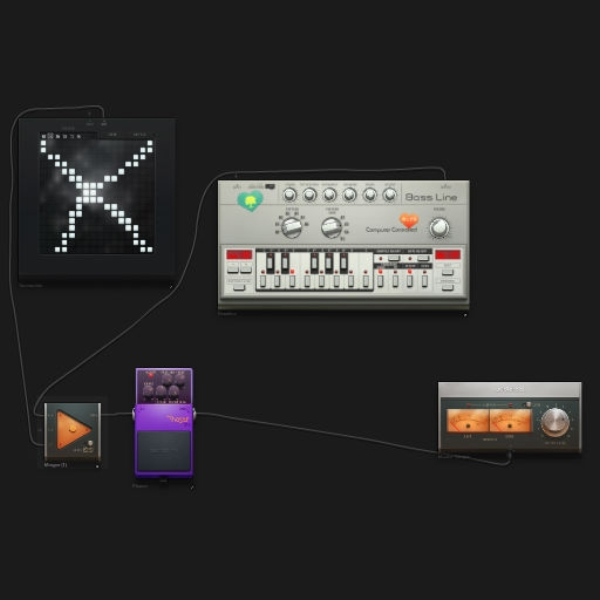
Task: Click the left VU meter on master output
Action: (468, 421)
